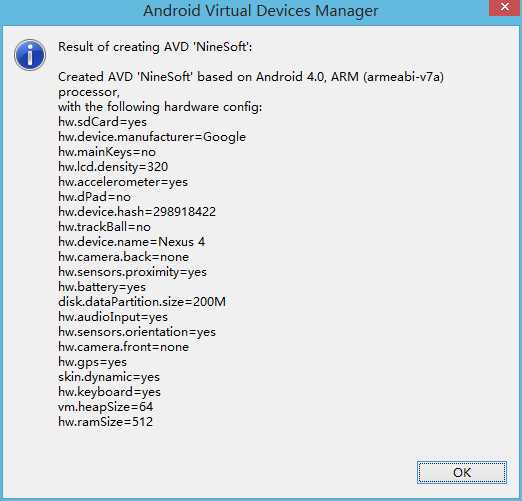Select the hw.sdCard=yes line

(102, 122)
